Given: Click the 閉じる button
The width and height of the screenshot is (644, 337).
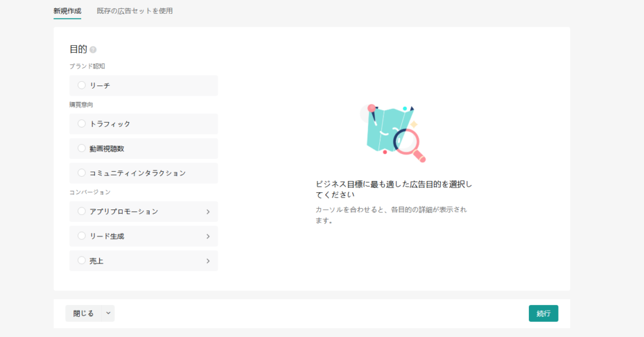Looking at the screenshot, I should (84, 313).
